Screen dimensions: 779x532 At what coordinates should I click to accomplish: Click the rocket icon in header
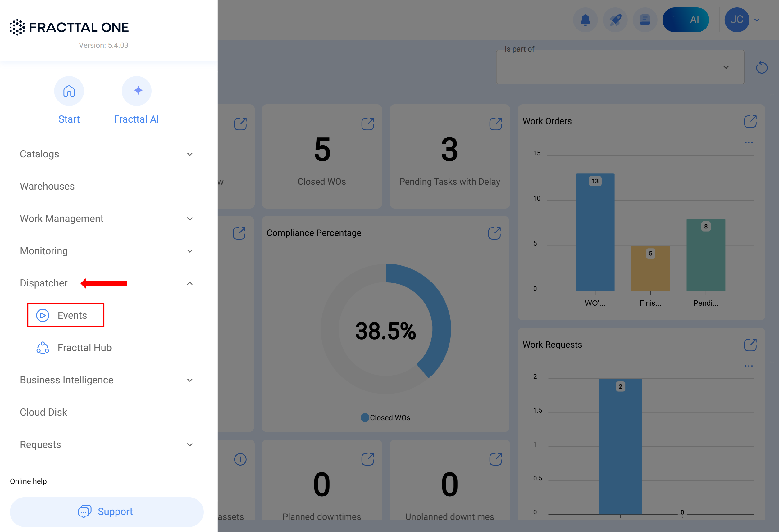tap(615, 20)
